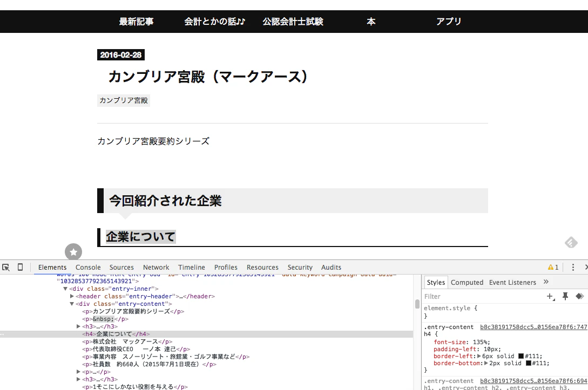Open the Elements tab

point(52,267)
